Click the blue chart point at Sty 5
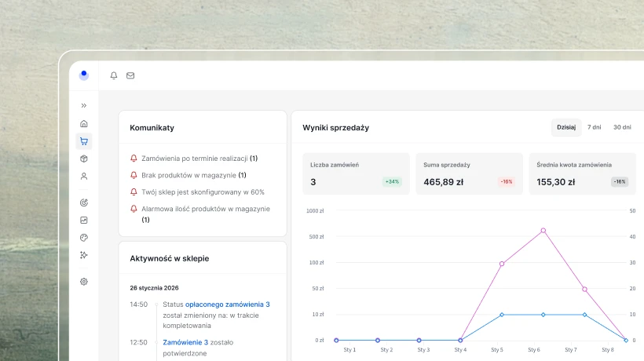 click(x=502, y=315)
